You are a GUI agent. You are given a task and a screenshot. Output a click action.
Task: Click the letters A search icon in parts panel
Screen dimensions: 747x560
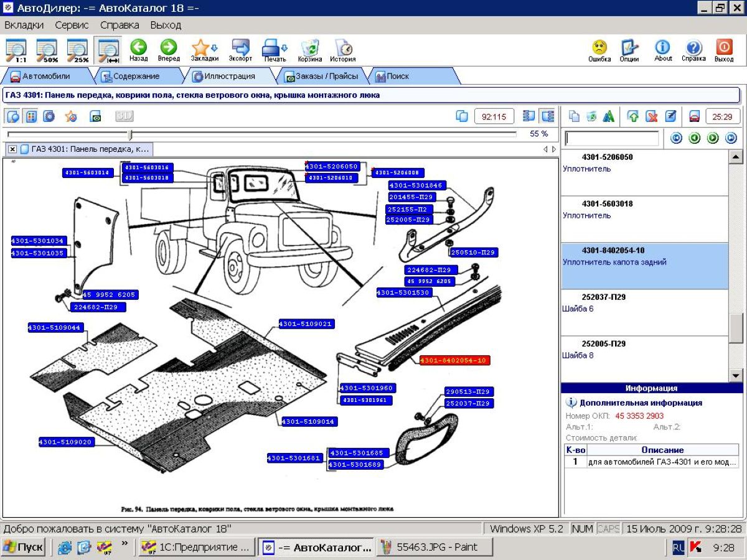click(x=609, y=116)
